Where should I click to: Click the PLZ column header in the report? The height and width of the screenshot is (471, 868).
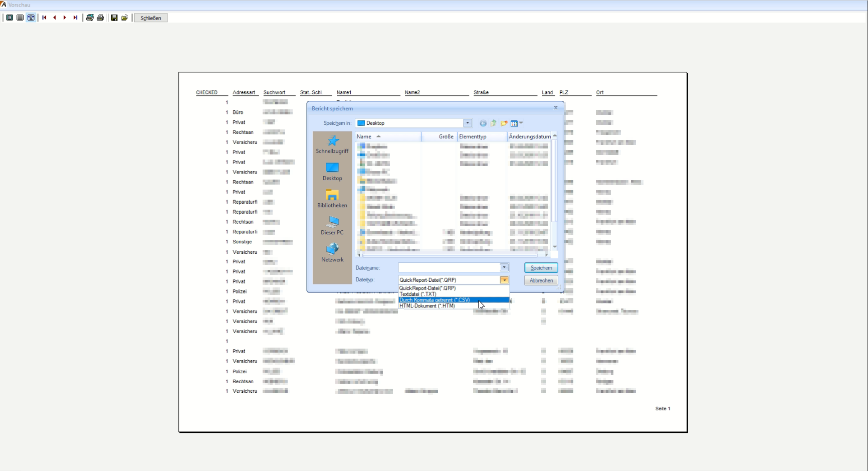click(x=564, y=92)
